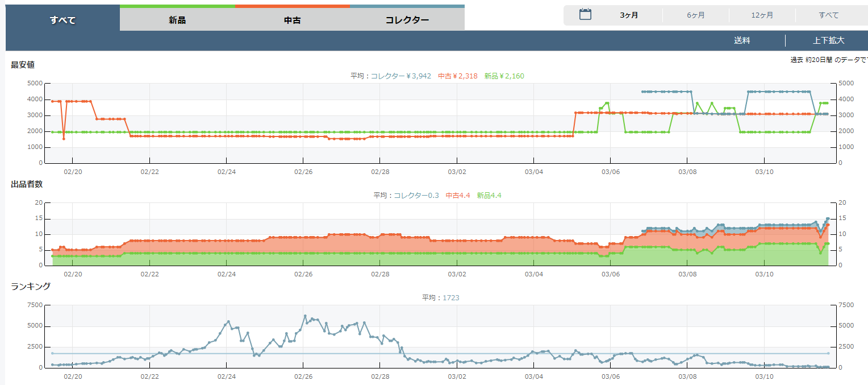Choose the 12ヶ月 time range
Viewport: 868px width, 385px height.
tap(762, 15)
